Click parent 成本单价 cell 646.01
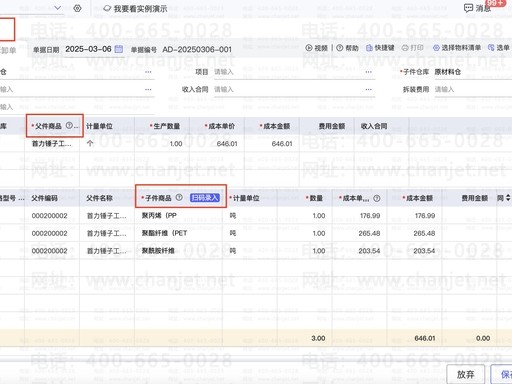This screenshot has width=512, height=384. (x=227, y=144)
